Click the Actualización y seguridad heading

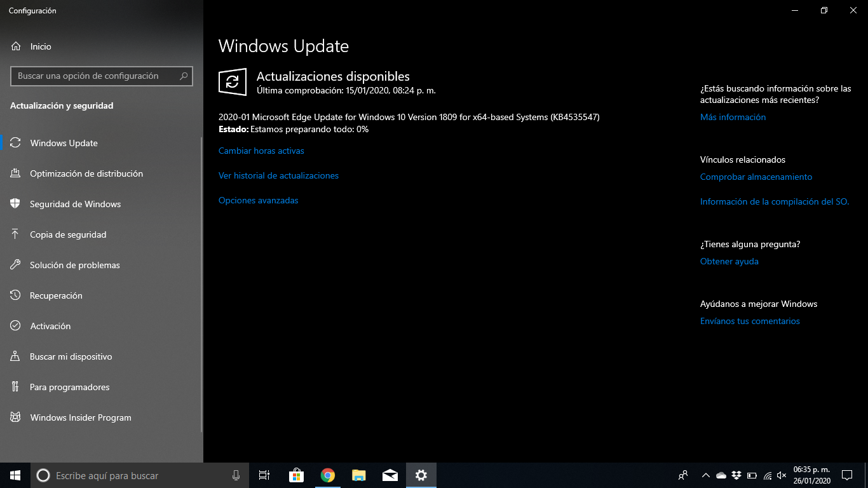pos(62,106)
